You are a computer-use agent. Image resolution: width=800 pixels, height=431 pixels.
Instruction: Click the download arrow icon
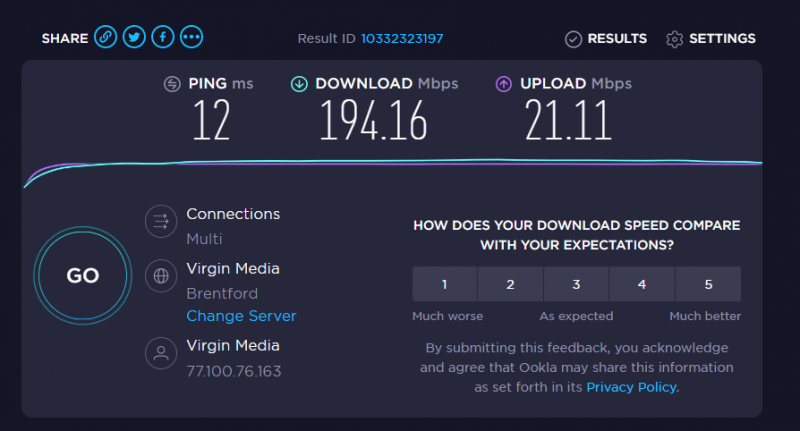pos(298,84)
